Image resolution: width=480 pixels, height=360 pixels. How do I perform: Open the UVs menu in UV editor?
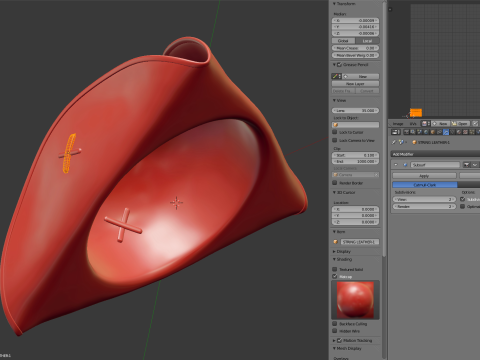click(x=413, y=124)
